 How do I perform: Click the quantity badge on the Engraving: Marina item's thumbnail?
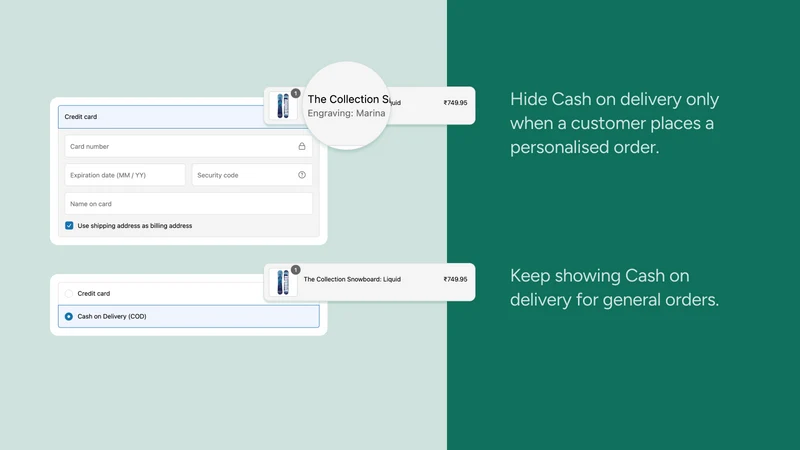295,93
